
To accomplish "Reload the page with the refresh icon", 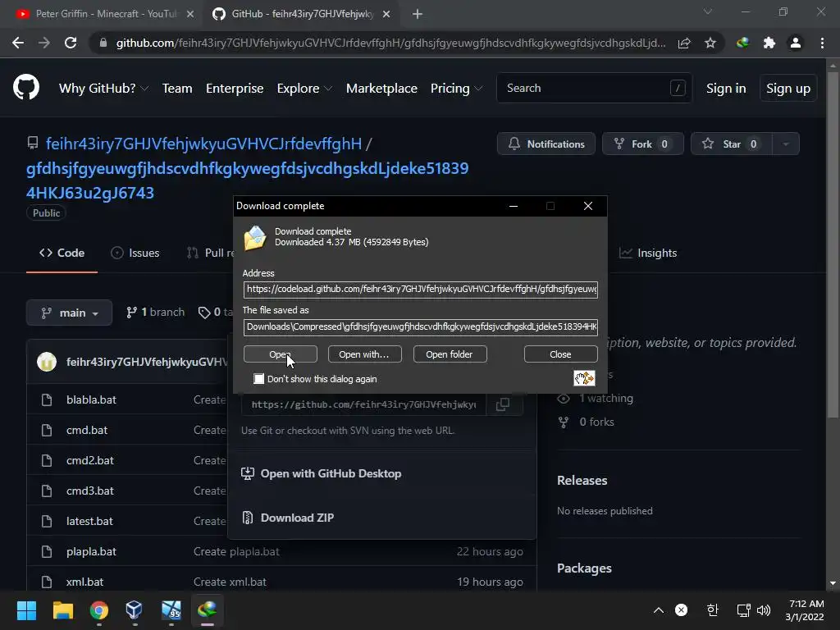I will point(71,43).
